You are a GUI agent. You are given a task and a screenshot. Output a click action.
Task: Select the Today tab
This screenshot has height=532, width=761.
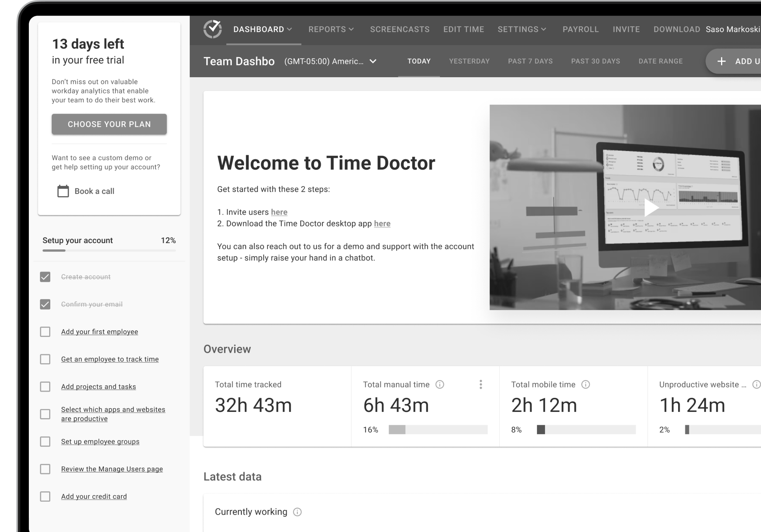click(419, 61)
